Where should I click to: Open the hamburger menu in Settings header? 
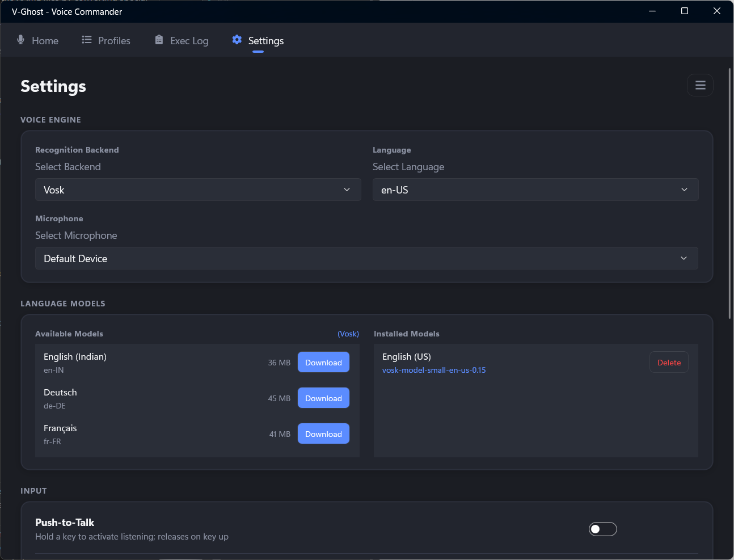click(700, 85)
